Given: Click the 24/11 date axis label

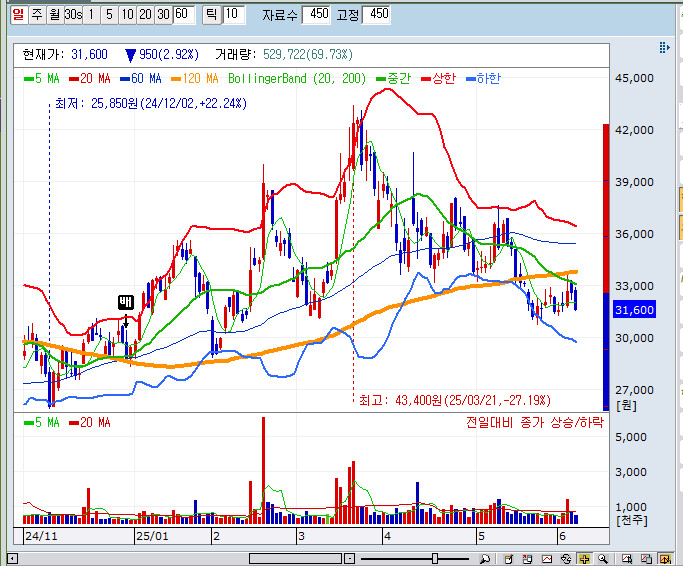Looking at the screenshot, I should (x=41, y=536).
